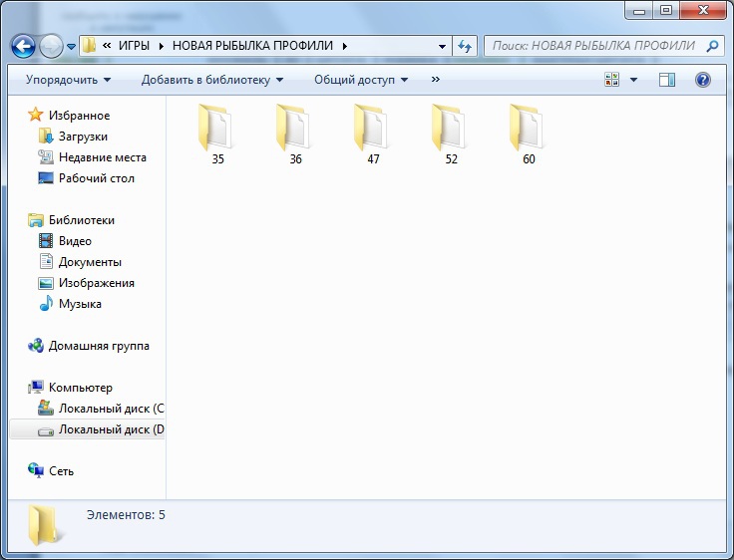Select folder 60
The image size is (734, 560).
(x=529, y=135)
